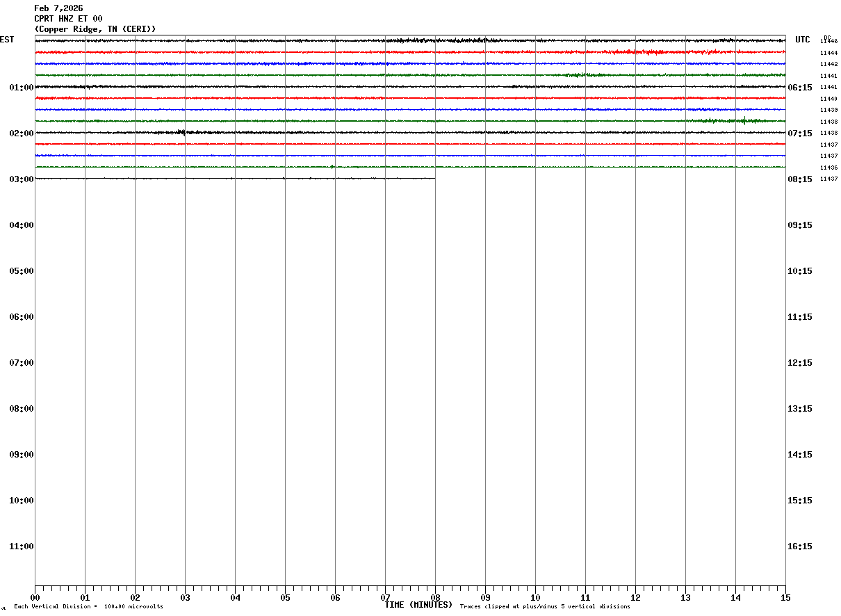Click the 10:15 UTC time label
The width and height of the screenshot is (841, 616).
[x=800, y=271]
